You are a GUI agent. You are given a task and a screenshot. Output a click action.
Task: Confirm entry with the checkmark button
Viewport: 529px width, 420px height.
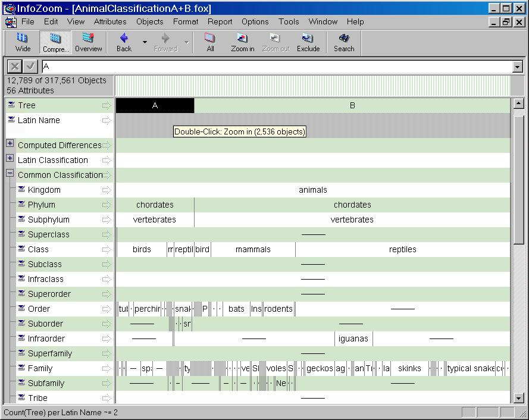30,67
